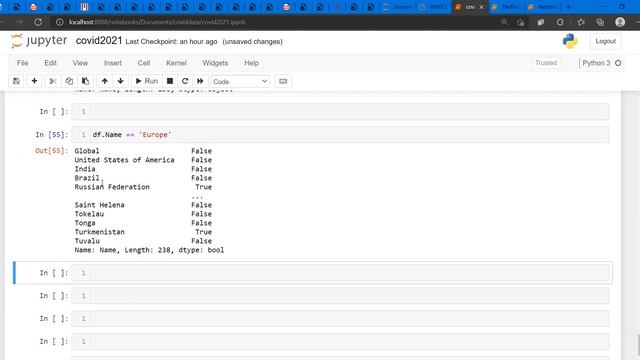Click the cell containing df.Name == 'Europe'
This screenshot has height=360, width=640.
340,135
